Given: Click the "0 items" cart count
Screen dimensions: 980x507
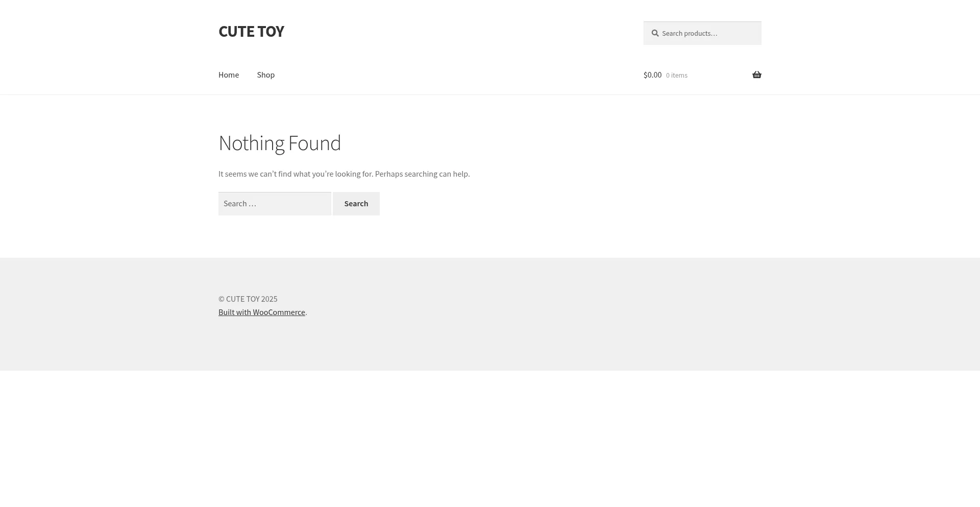Looking at the screenshot, I should click(676, 76).
